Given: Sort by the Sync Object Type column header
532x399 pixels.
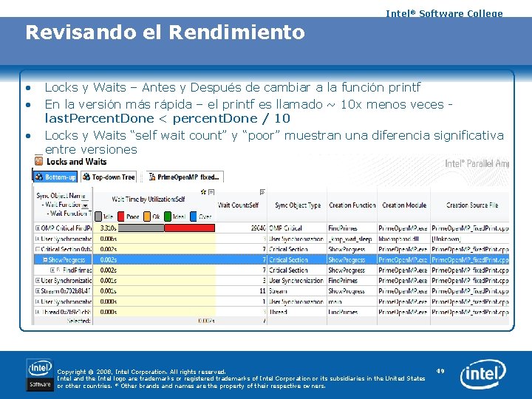Looking at the screenshot, I should [x=298, y=205].
